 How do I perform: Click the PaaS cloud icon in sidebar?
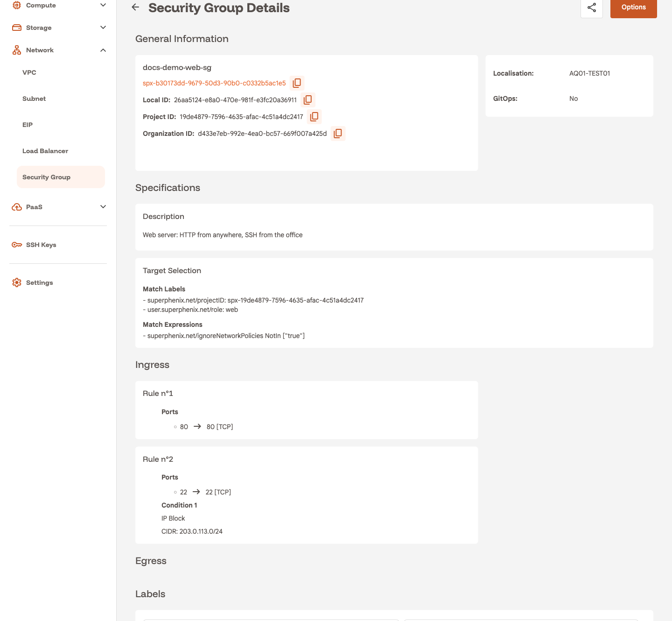17,207
